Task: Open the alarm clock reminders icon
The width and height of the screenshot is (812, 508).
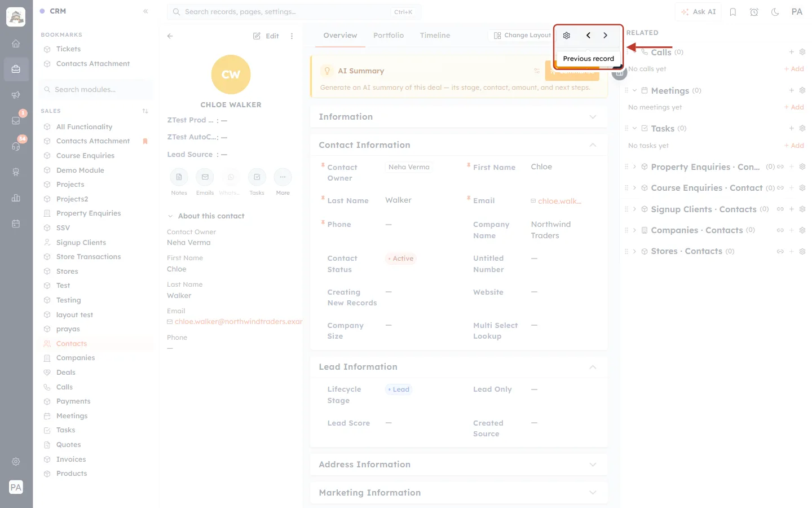Action: coord(754,12)
